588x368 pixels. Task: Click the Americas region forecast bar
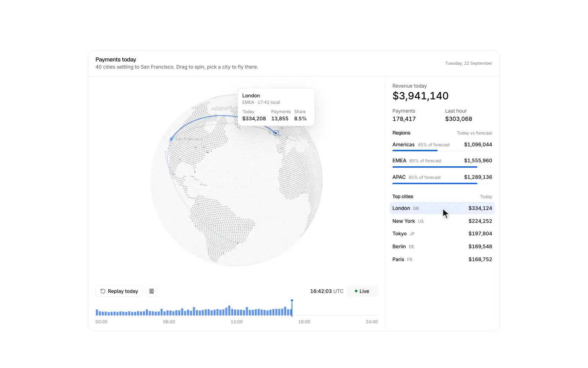[x=442, y=151]
